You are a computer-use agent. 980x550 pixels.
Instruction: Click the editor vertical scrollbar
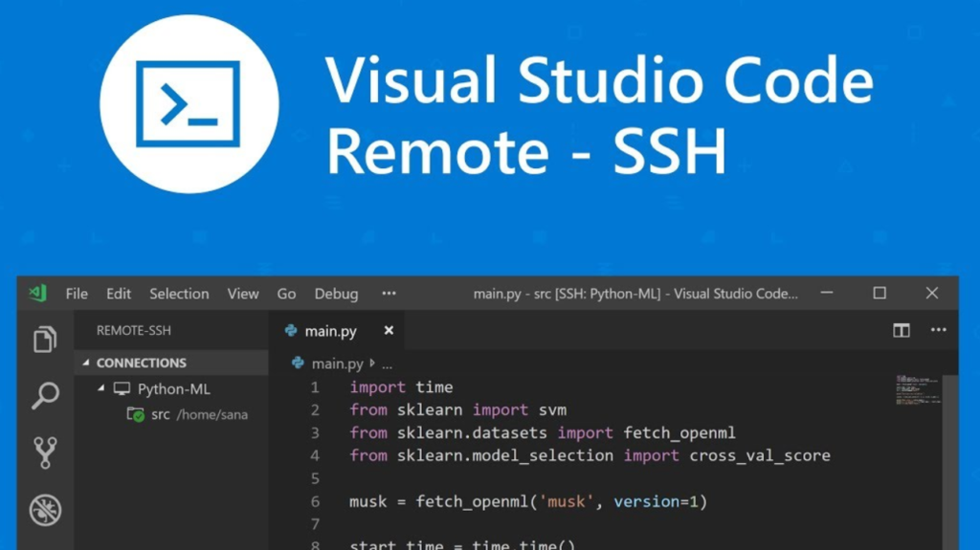point(949,463)
